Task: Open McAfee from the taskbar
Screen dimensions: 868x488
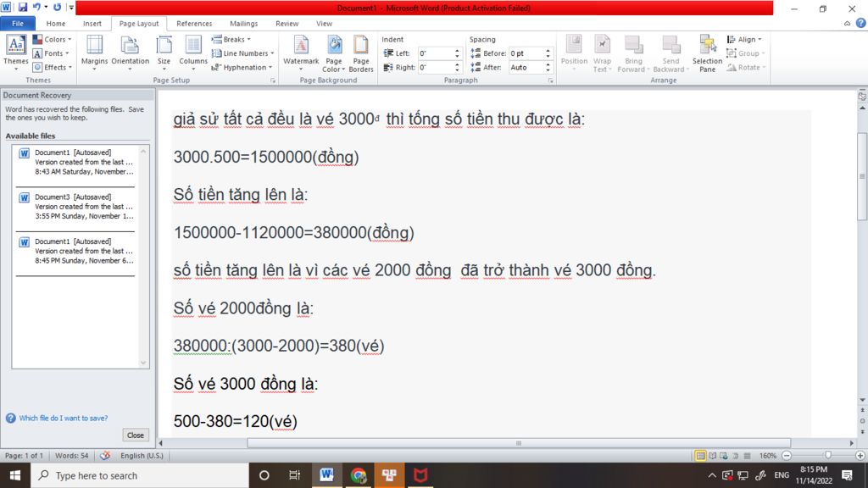Action: pos(420,475)
